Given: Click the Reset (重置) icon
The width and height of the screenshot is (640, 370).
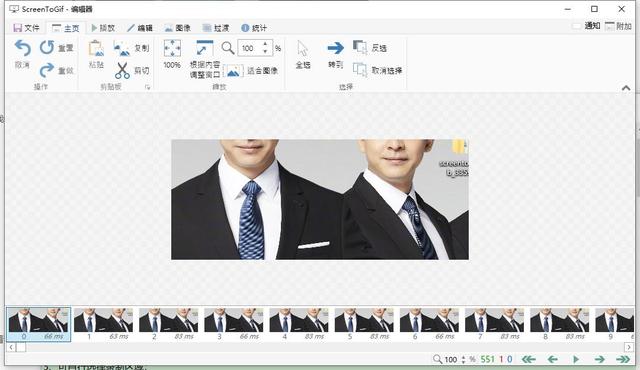Looking at the screenshot, I should coord(47,47).
